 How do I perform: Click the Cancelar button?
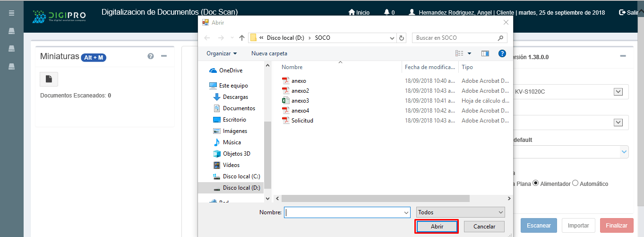point(484,227)
